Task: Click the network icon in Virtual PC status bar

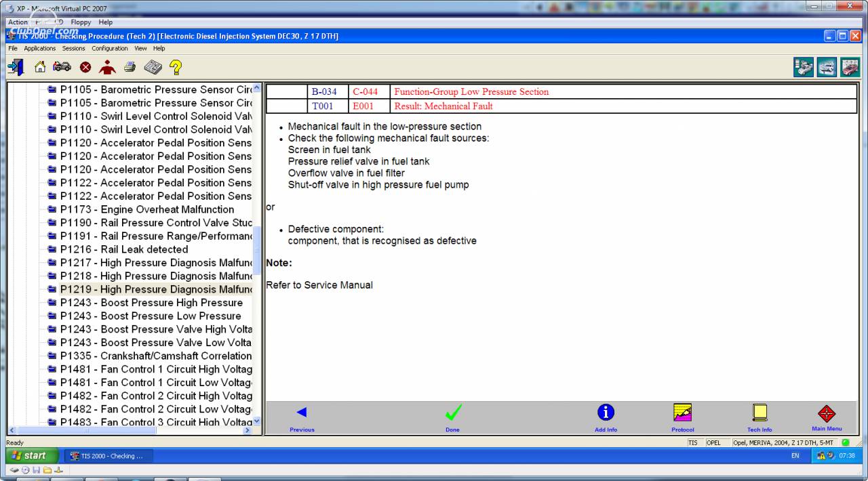Action: pos(58,470)
